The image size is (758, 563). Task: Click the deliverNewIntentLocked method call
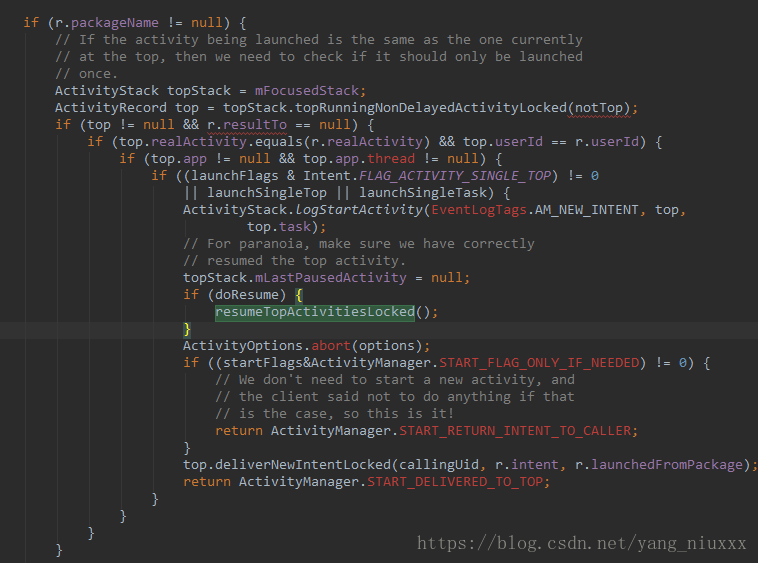pyautogui.click(x=303, y=465)
